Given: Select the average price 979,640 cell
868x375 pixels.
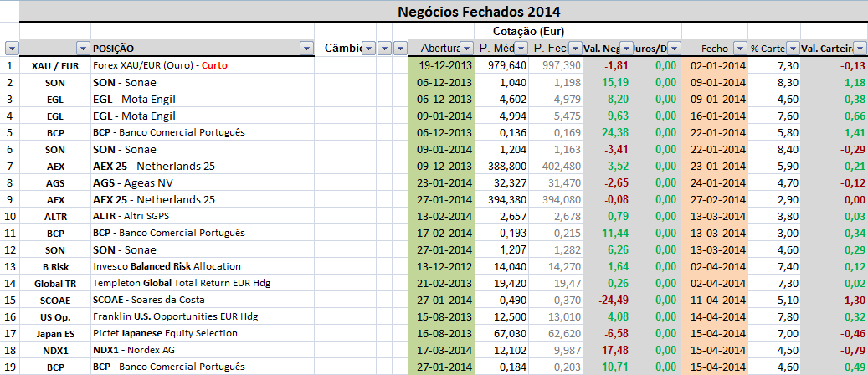Looking at the screenshot, I should click(500, 65).
